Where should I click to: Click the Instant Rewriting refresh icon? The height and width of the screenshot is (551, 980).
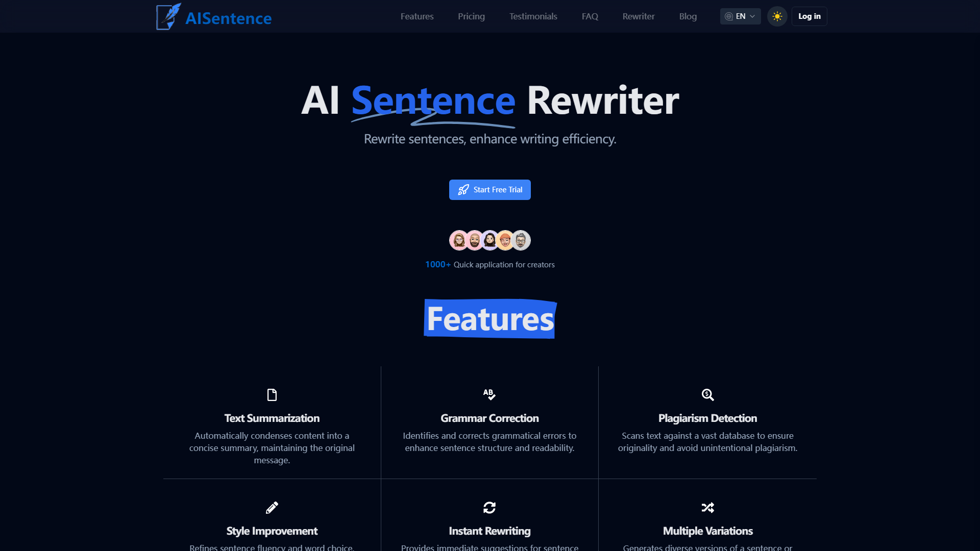coord(489,507)
